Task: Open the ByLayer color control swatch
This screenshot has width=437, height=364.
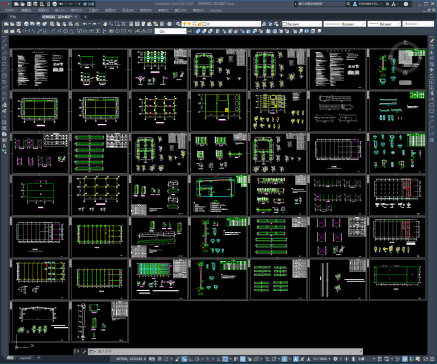Action: [302, 24]
